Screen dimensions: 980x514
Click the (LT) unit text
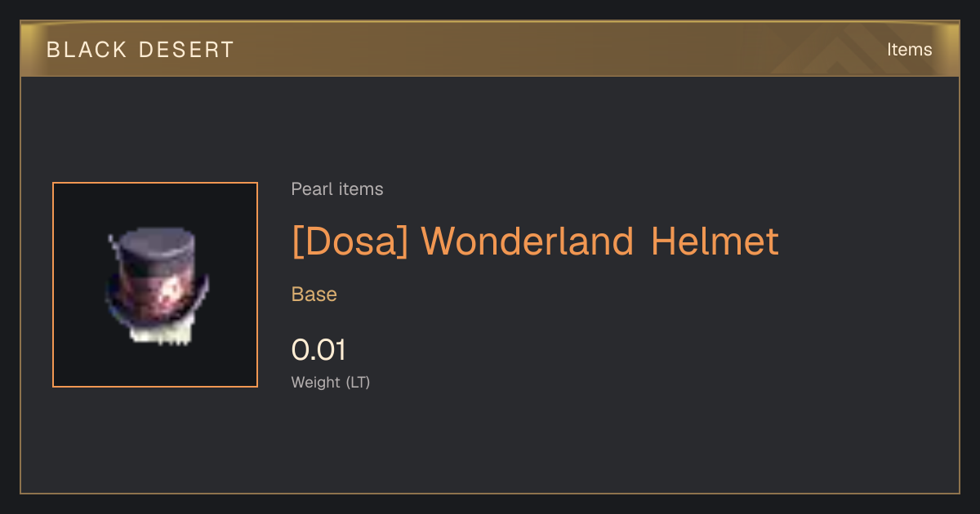(358, 382)
